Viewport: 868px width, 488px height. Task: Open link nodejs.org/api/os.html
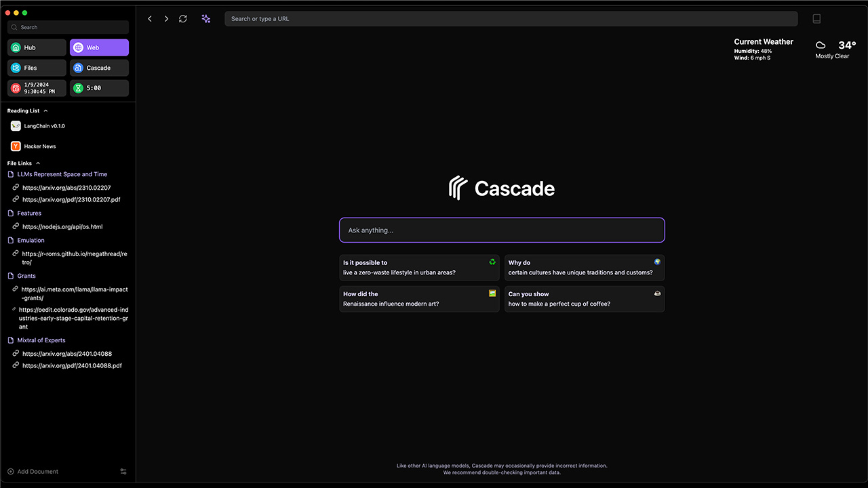click(62, 227)
